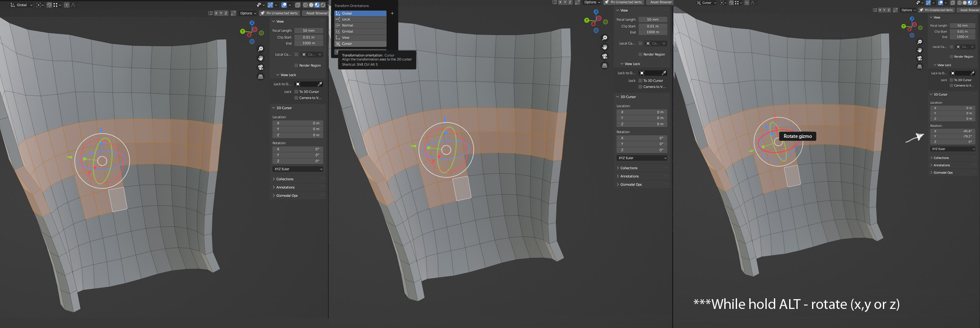980x328 pixels.
Task: Open the Cursor orientation dropdown in the header
Action: tap(706, 3)
